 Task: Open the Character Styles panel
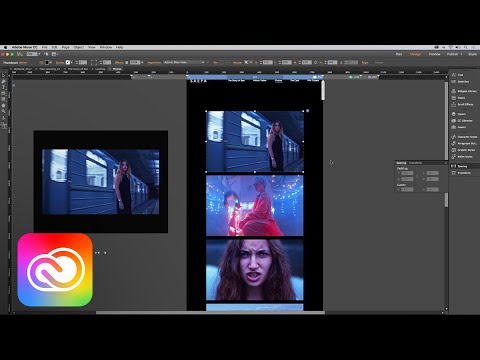point(464,137)
